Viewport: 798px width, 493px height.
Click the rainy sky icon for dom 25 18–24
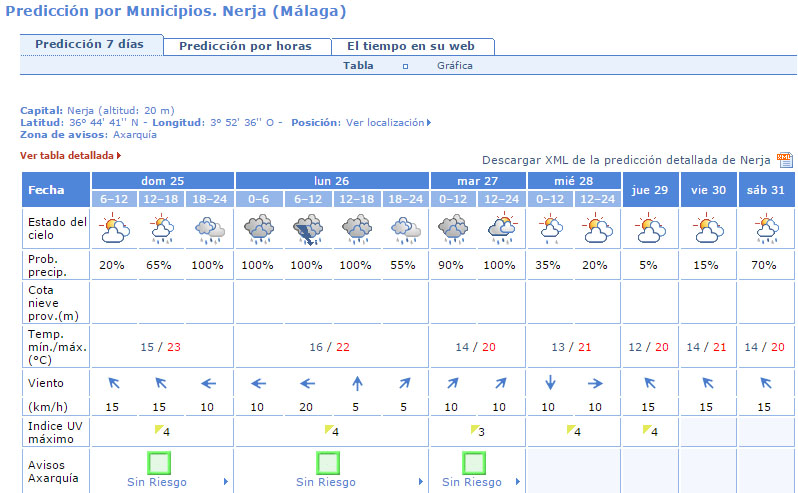[210, 232]
